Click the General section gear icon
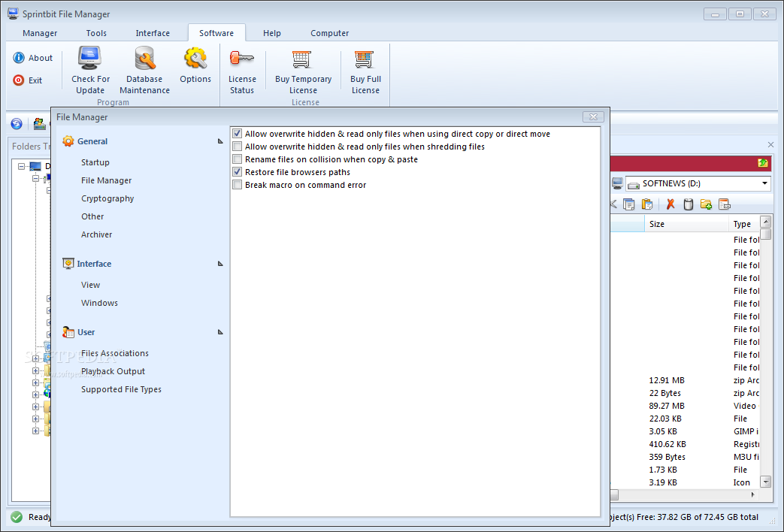The image size is (784, 532). pos(68,141)
